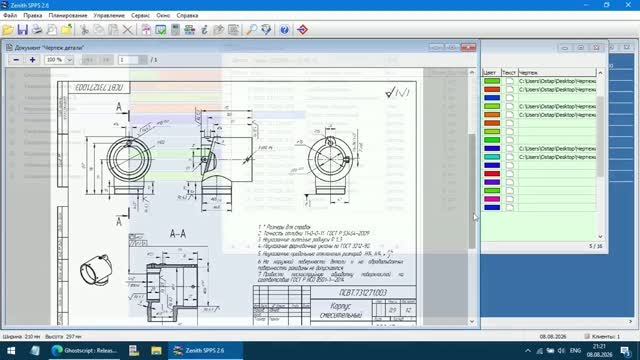Save using the floppy disk toolbar icon
The width and height of the screenshot is (640, 360).
[22, 30]
